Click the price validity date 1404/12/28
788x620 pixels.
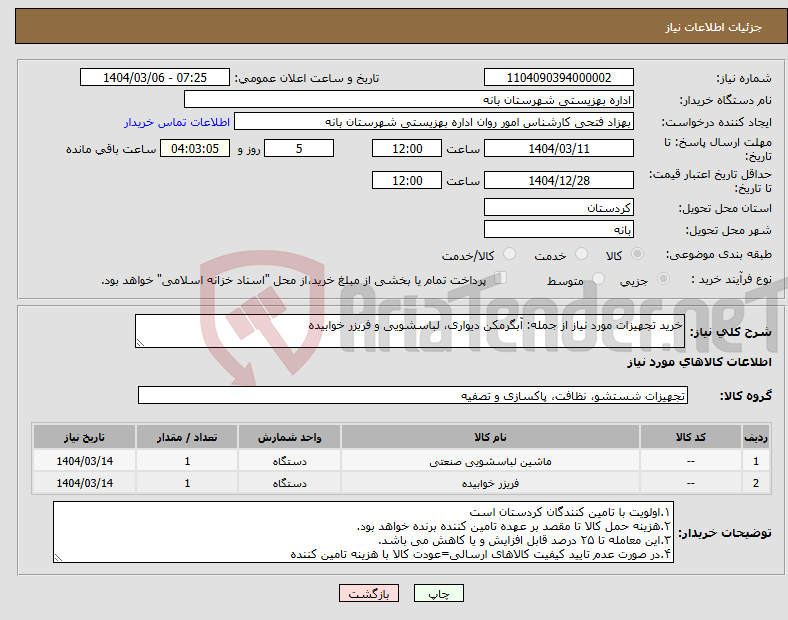[558, 180]
